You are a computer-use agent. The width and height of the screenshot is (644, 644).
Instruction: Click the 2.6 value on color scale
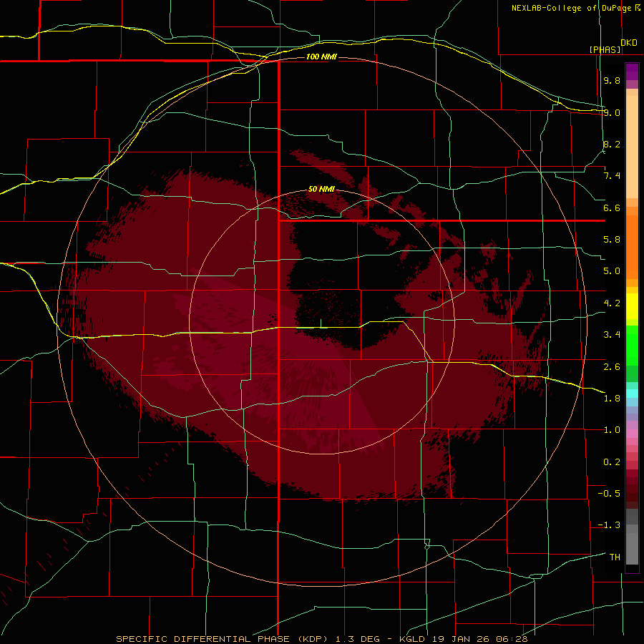pyautogui.click(x=612, y=367)
